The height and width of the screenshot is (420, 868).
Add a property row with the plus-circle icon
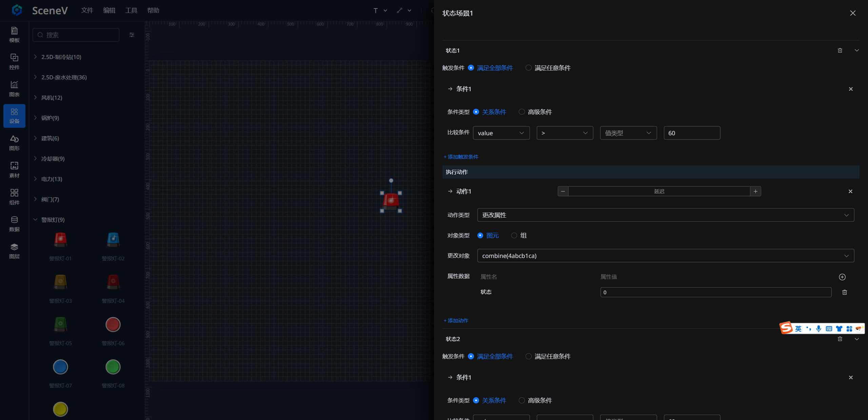842,277
